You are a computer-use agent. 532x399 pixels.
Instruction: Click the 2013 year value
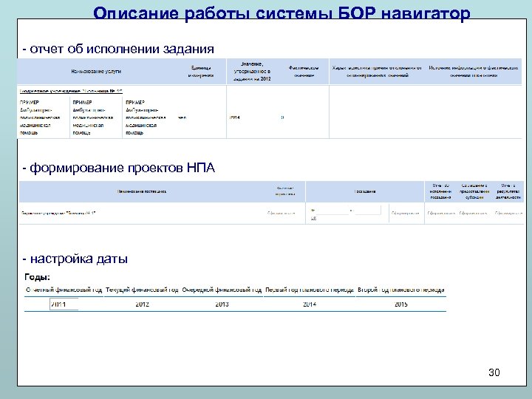222,304
